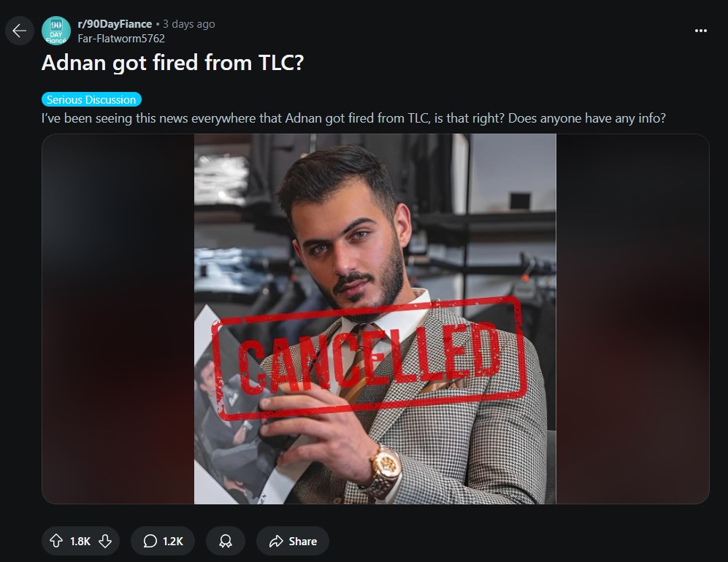Open the three-dot post options menu
This screenshot has width=728, height=562.
coord(700,31)
